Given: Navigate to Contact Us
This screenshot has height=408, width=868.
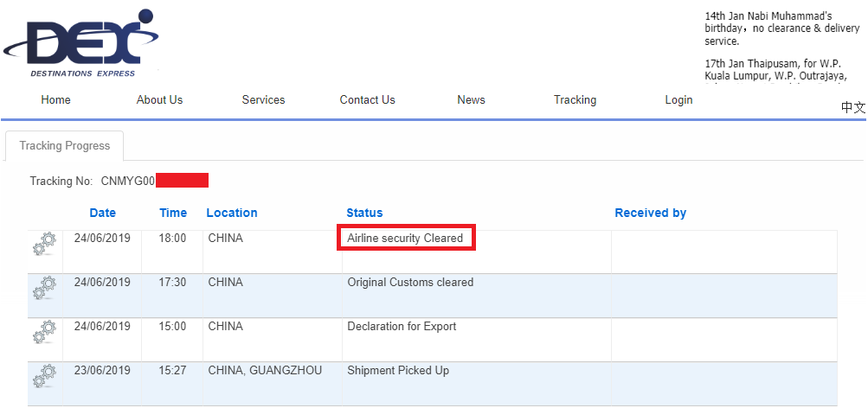Looking at the screenshot, I should pos(367,100).
